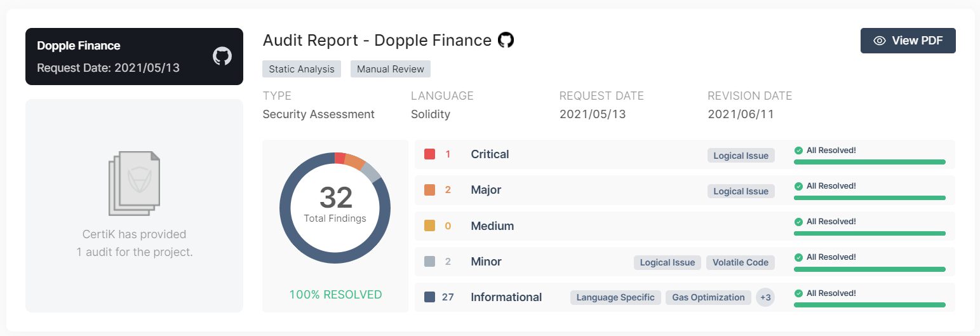Click green check icon in Major row

(x=798, y=186)
